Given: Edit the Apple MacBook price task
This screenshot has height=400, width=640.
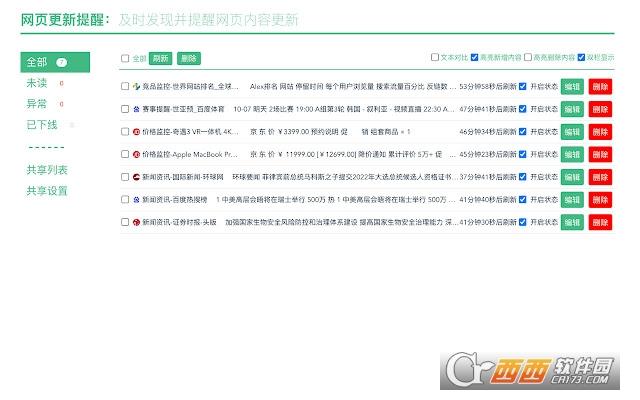Looking at the screenshot, I should coord(572,154).
